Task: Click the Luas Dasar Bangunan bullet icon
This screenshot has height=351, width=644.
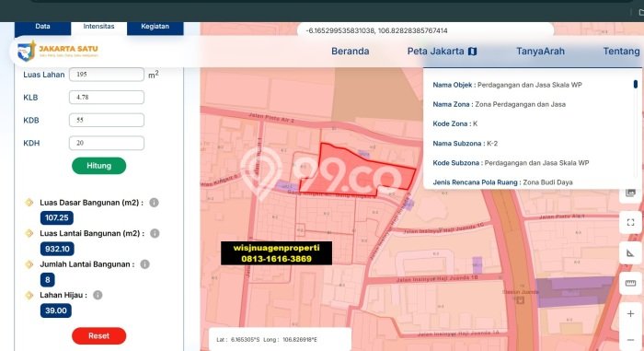Action: [x=29, y=203]
